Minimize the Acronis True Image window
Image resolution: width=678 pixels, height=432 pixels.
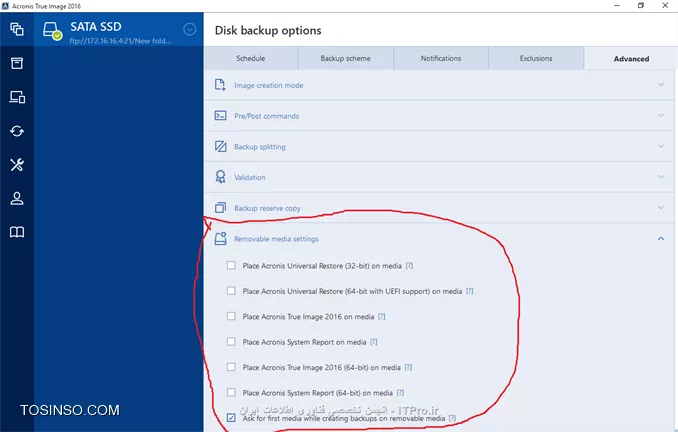pyautogui.click(x=617, y=6)
